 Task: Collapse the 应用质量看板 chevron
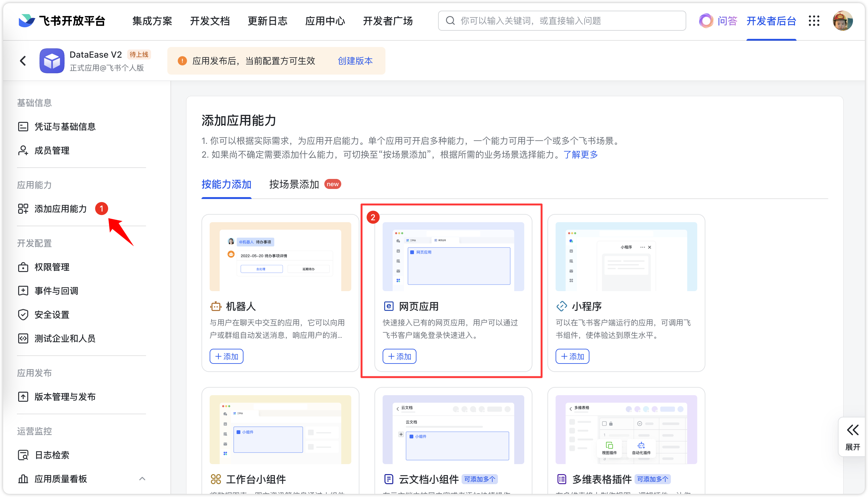point(142,479)
